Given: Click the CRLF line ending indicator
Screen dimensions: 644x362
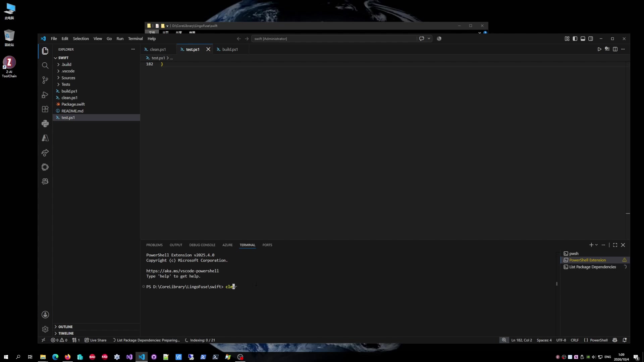Looking at the screenshot, I should [575, 340].
